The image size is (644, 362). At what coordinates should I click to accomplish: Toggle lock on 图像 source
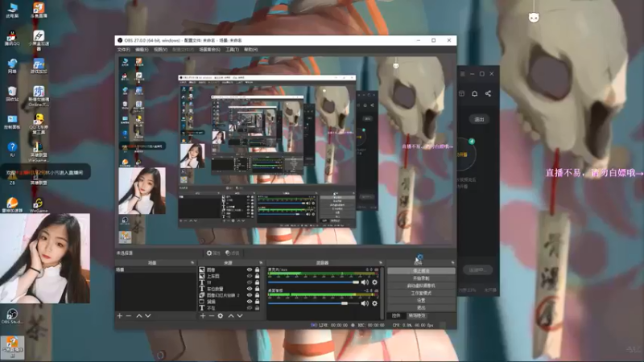[257, 270]
